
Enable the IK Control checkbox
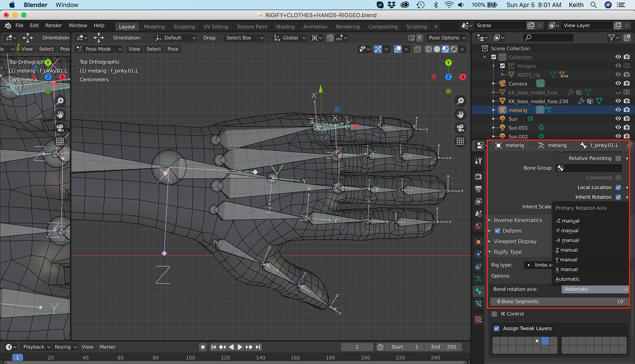point(494,314)
